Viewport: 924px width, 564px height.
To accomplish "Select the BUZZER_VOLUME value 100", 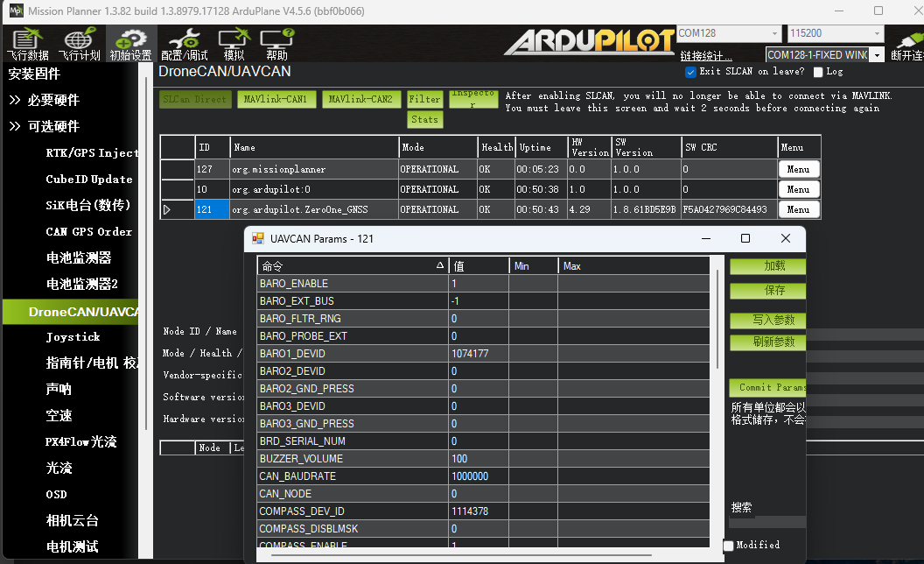I will pos(479,458).
